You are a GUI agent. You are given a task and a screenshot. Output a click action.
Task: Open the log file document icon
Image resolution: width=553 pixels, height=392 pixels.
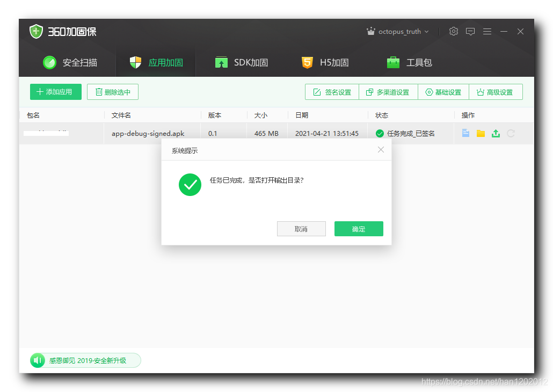click(x=465, y=133)
